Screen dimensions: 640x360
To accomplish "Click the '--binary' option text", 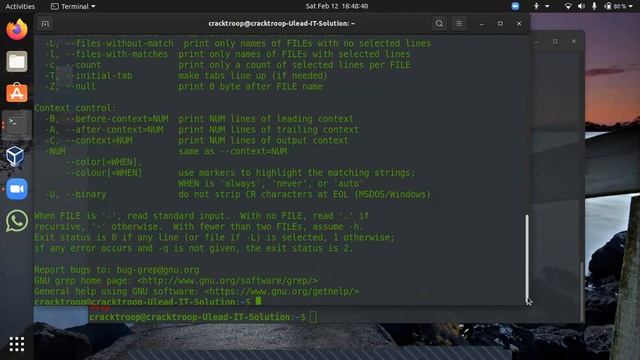I will pos(86,194).
